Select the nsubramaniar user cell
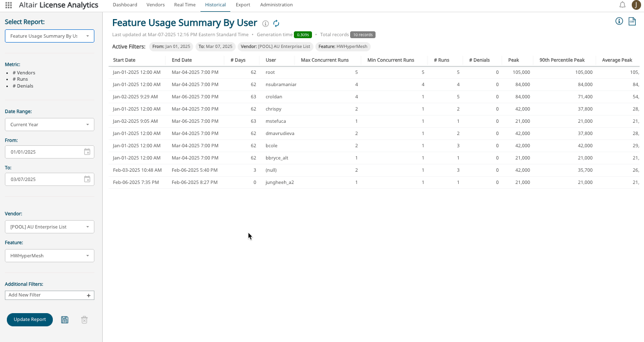 281,85
